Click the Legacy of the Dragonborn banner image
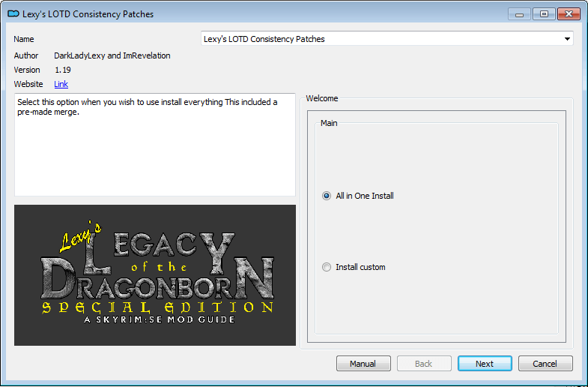This screenshot has width=588, height=387. pyautogui.click(x=155, y=275)
